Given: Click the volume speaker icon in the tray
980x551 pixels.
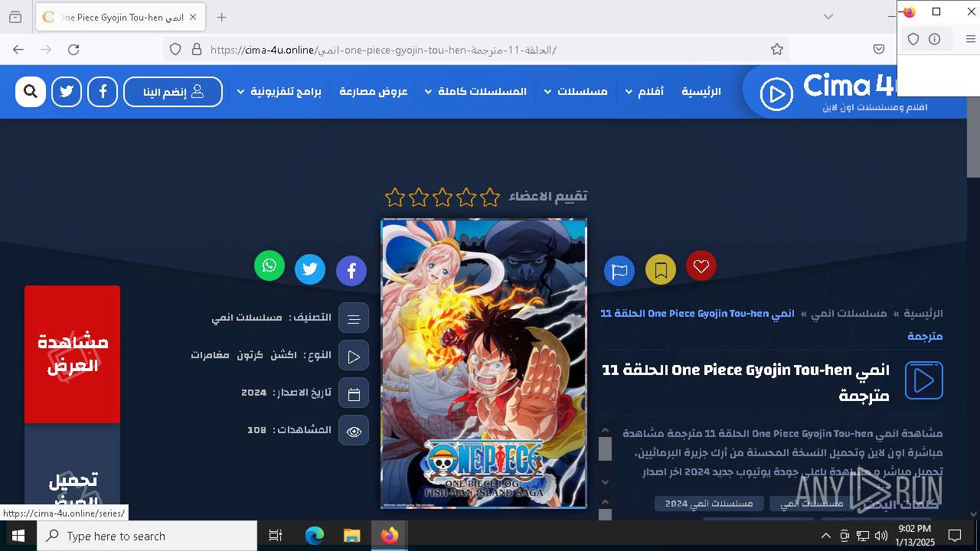Looking at the screenshot, I should coord(880,536).
